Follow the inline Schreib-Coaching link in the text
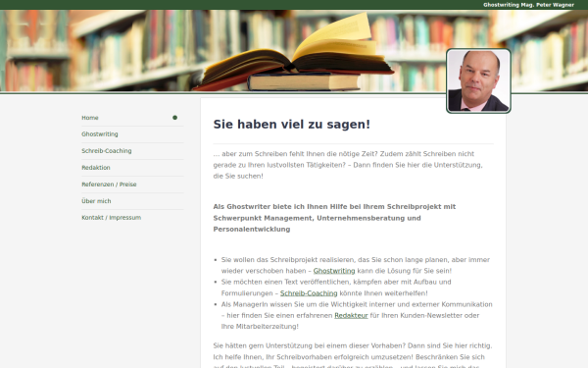 pos(309,293)
